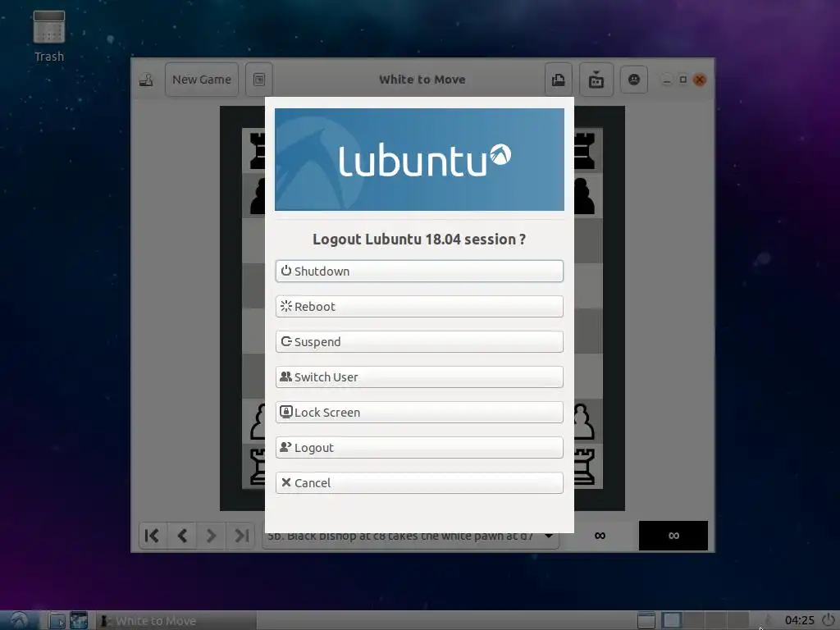Click the button beside New Game
840x630 pixels.
pyautogui.click(x=258, y=80)
